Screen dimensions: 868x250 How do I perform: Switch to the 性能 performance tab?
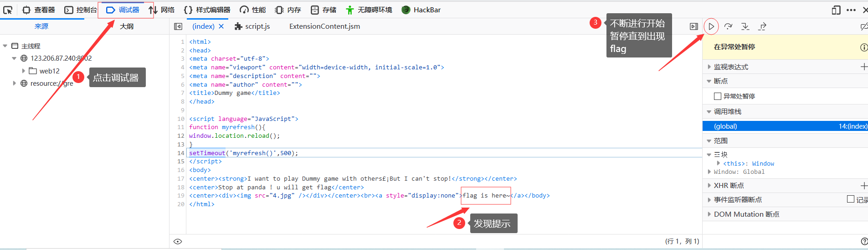tap(253, 10)
